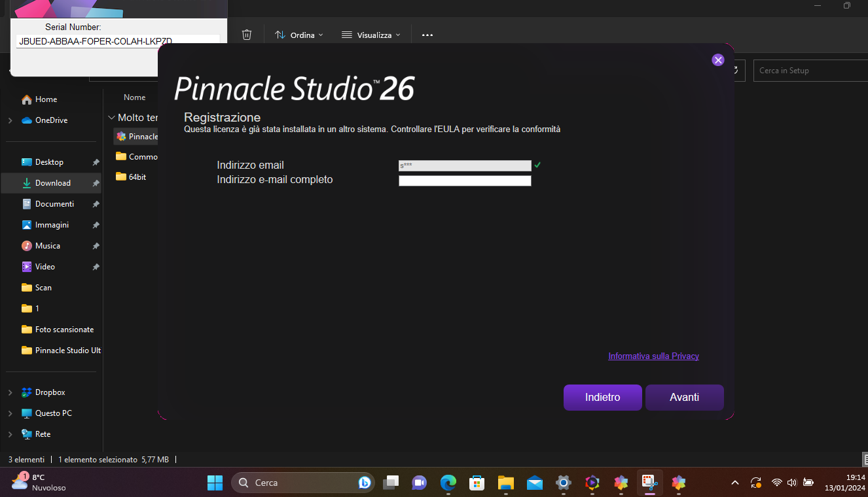Click the volume speaker tray icon
This screenshot has width=868, height=497.
pos(792,483)
